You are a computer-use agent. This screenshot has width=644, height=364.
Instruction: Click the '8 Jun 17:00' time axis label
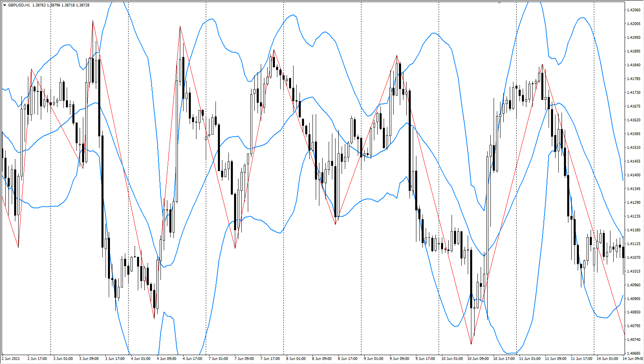[x=348, y=359]
